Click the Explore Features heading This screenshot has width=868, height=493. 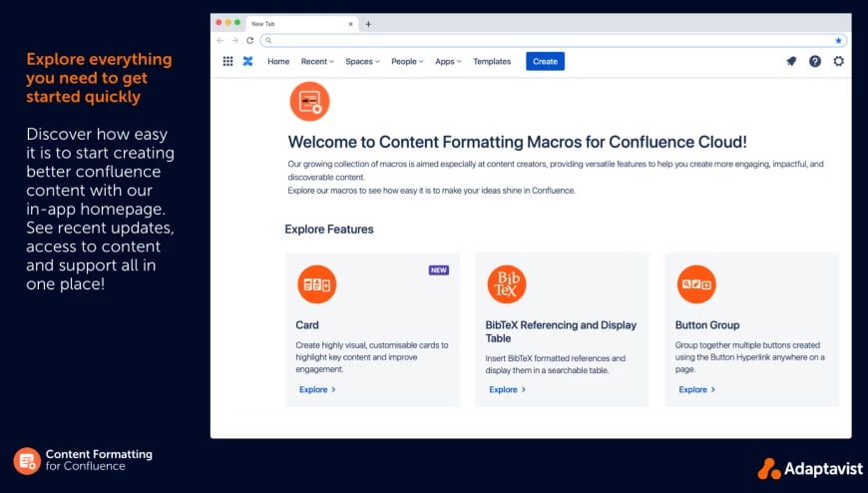[x=329, y=230]
